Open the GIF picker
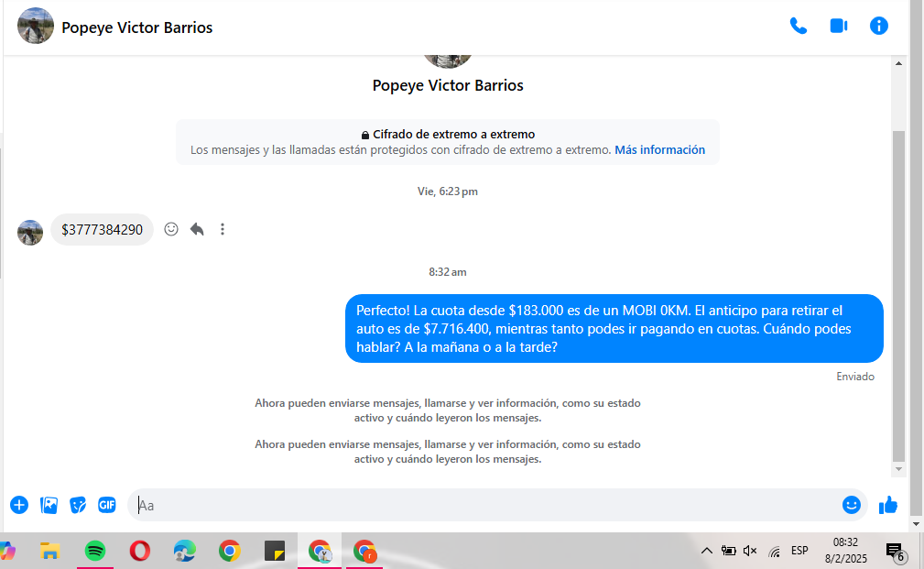This screenshot has width=924, height=569. point(106,505)
